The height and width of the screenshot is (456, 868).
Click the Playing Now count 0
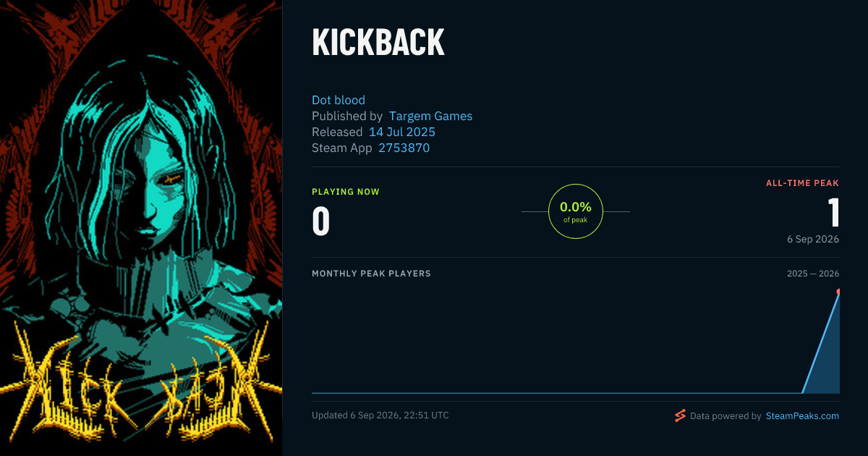(320, 221)
